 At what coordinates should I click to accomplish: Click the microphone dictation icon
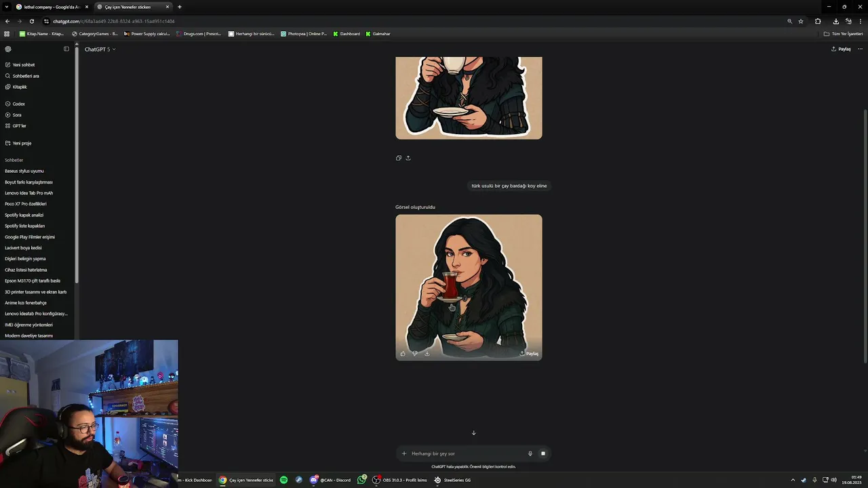(x=530, y=453)
